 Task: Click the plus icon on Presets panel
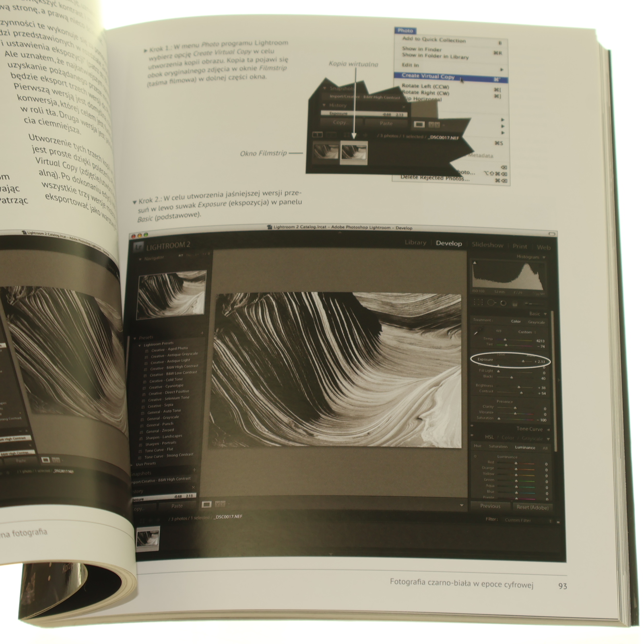coord(202,333)
